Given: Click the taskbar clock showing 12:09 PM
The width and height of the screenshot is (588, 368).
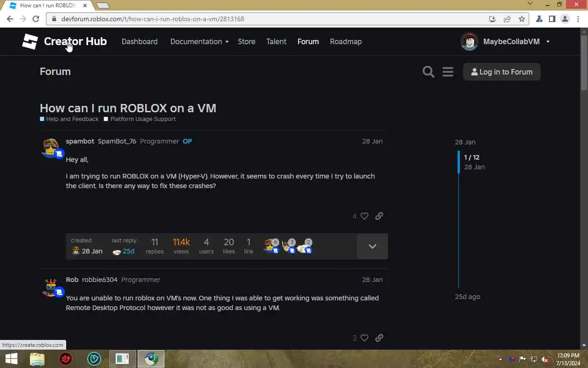Looking at the screenshot, I should pyautogui.click(x=568, y=359).
